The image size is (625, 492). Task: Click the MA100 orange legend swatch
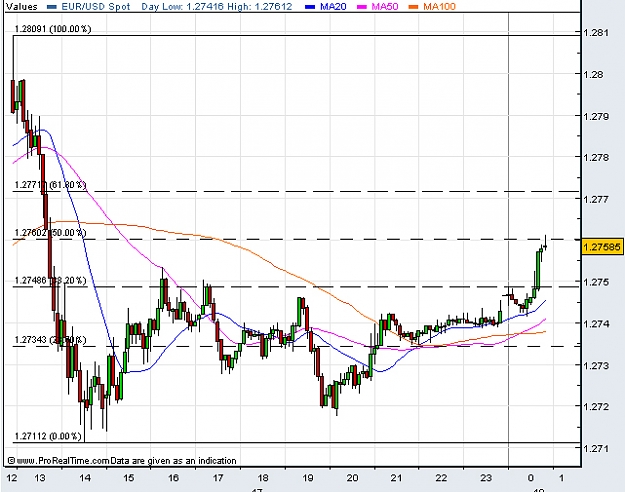[413, 7]
